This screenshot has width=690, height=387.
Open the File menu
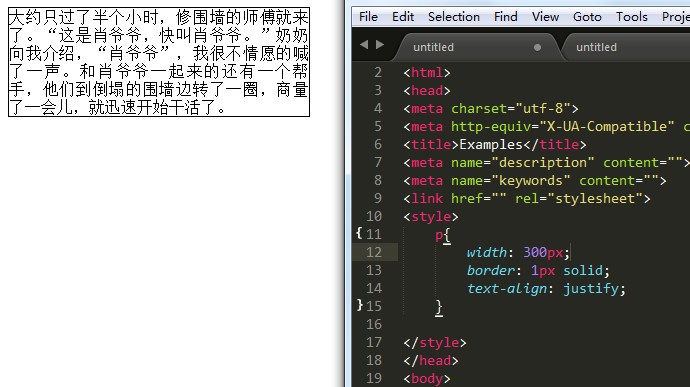(x=368, y=17)
